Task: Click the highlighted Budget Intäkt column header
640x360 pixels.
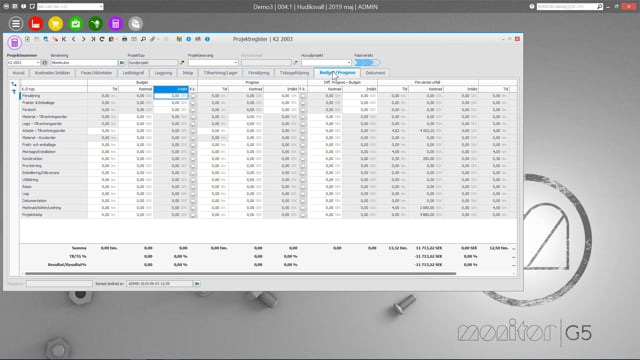Action: click(171, 89)
